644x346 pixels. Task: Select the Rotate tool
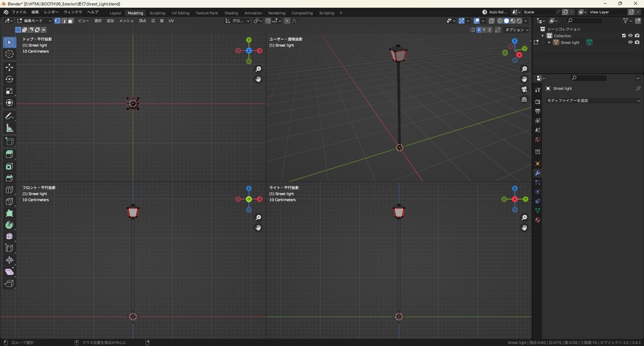pyautogui.click(x=9, y=79)
